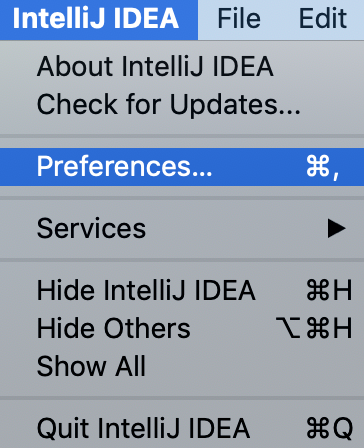364x448 pixels.
Task: Click Show All
Action: tap(182, 367)
